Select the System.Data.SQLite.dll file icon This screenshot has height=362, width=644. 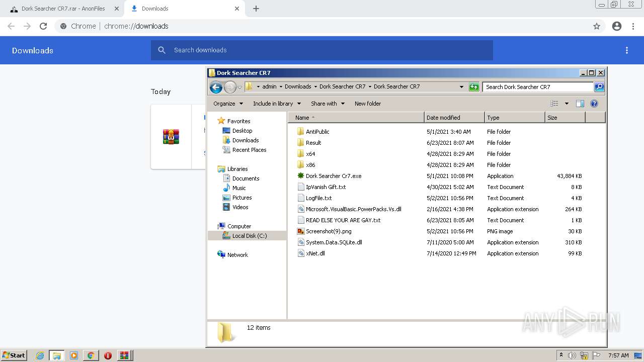pos(301,242)
